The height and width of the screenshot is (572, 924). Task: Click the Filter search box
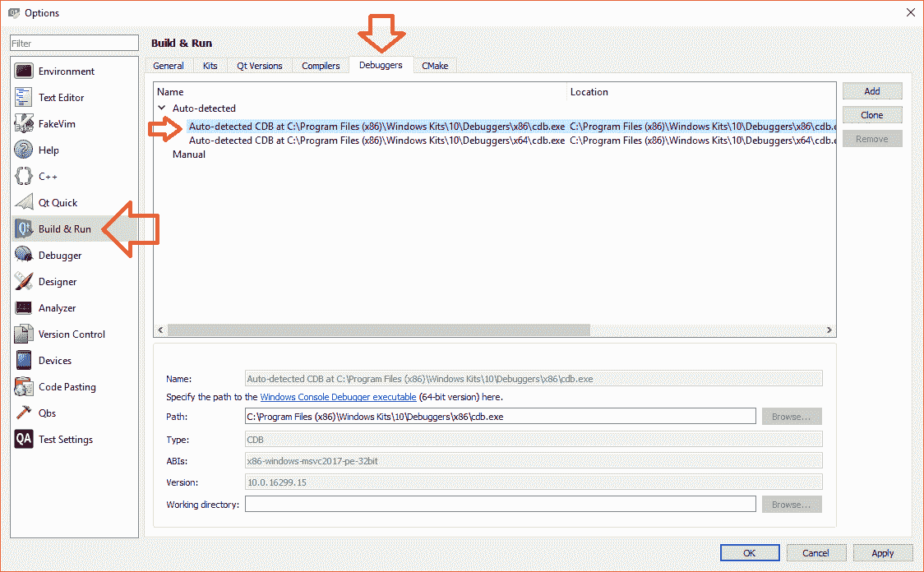click(x=74, y=44)
